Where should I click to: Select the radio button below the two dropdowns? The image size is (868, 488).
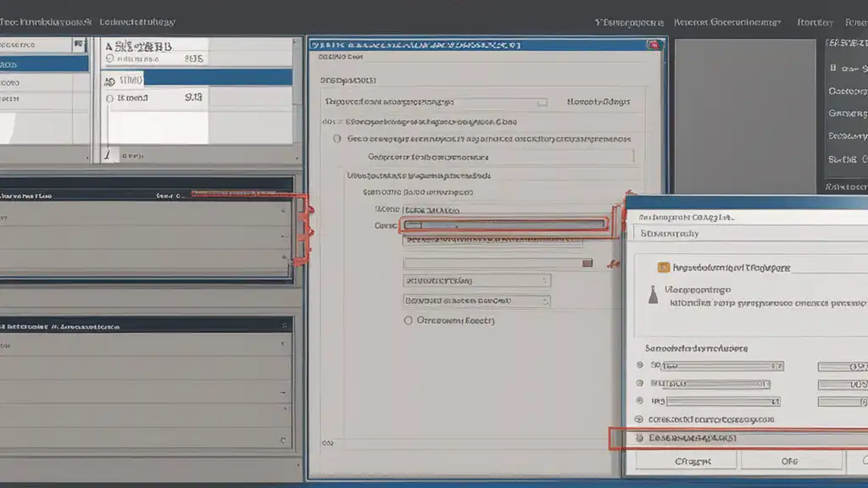(x=409, y=321)
